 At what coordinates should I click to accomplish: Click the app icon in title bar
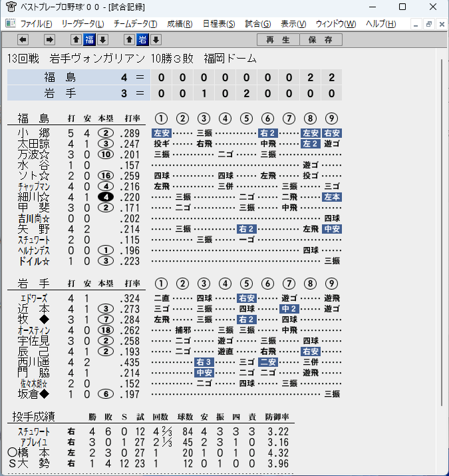click(11, 7)
